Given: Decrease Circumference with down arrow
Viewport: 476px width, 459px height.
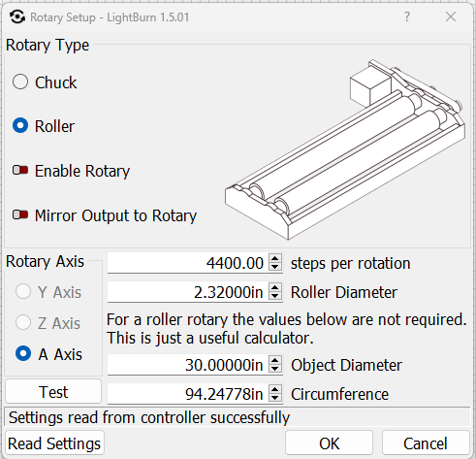Looking at the screenshot, I should click(275, 398).
